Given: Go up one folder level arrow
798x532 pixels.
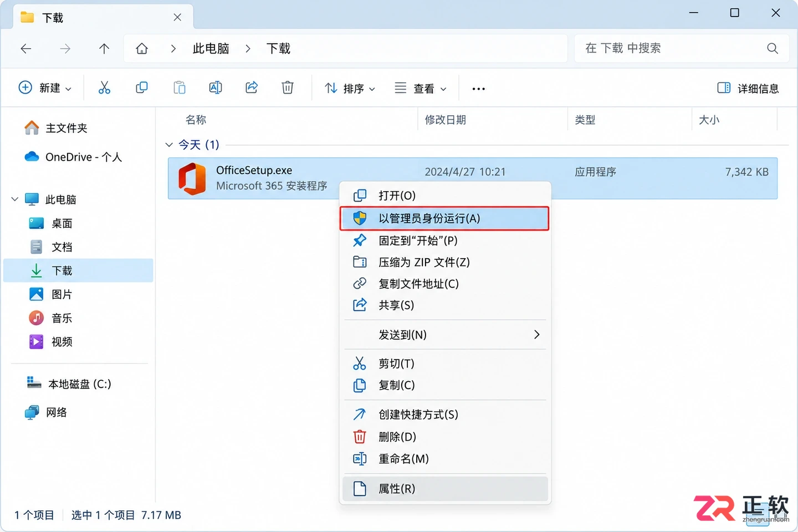Looking at the screenshot, I should (104, 49).
